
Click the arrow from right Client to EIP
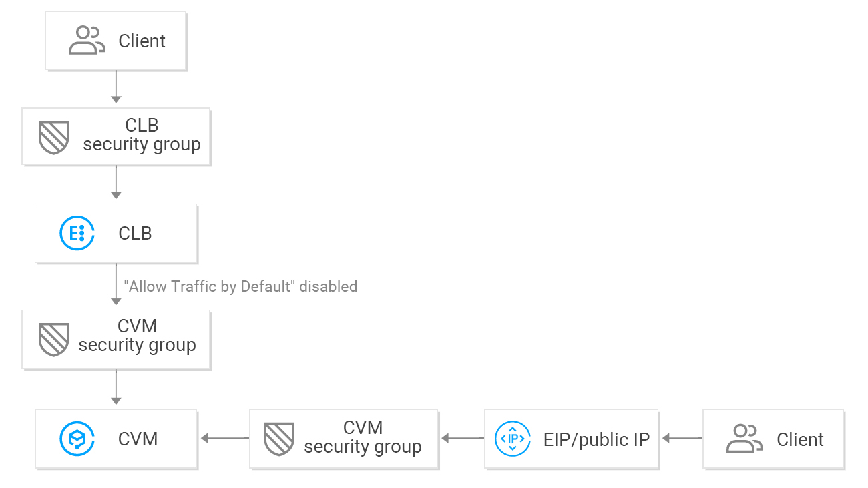[682, 439]
